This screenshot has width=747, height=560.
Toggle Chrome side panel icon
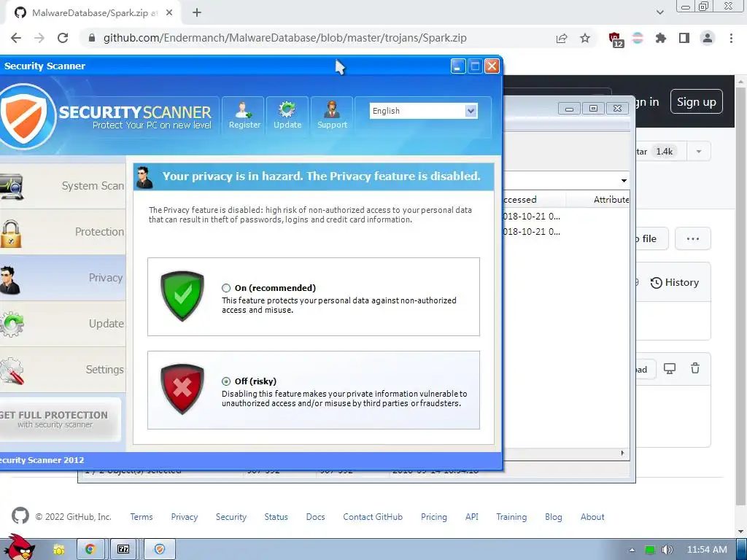pos(684,38)
